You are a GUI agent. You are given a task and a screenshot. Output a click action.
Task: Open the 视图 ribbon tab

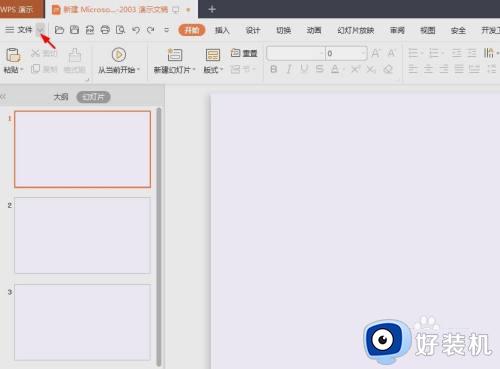pos(428,30)
